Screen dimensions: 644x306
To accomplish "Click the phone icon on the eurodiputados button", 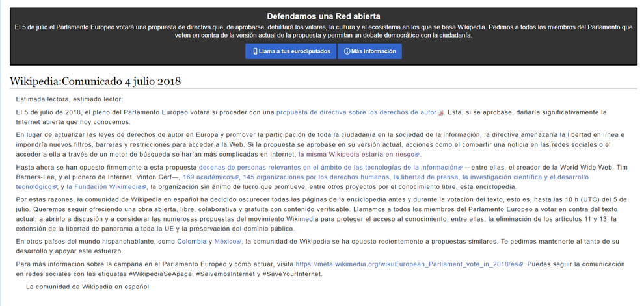I will [255, 51].
